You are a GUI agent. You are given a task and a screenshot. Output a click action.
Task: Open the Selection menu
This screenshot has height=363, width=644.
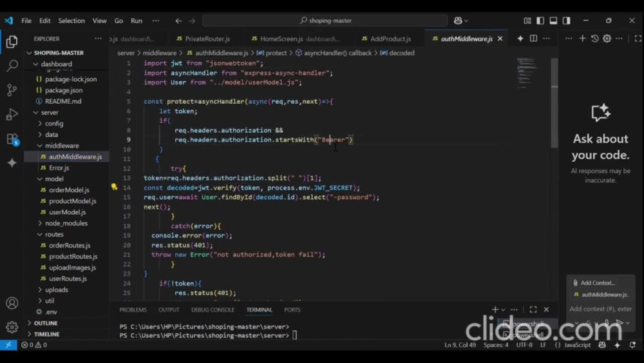(x=71, y=21)
